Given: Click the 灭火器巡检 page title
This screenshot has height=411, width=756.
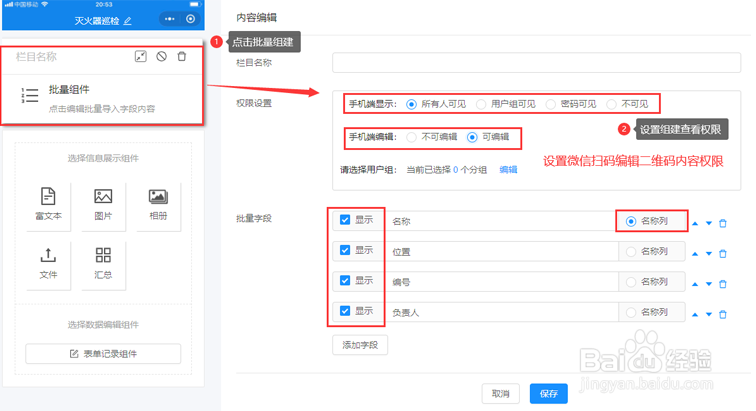Looking at the screenshot, I should (x=97, y=21).
